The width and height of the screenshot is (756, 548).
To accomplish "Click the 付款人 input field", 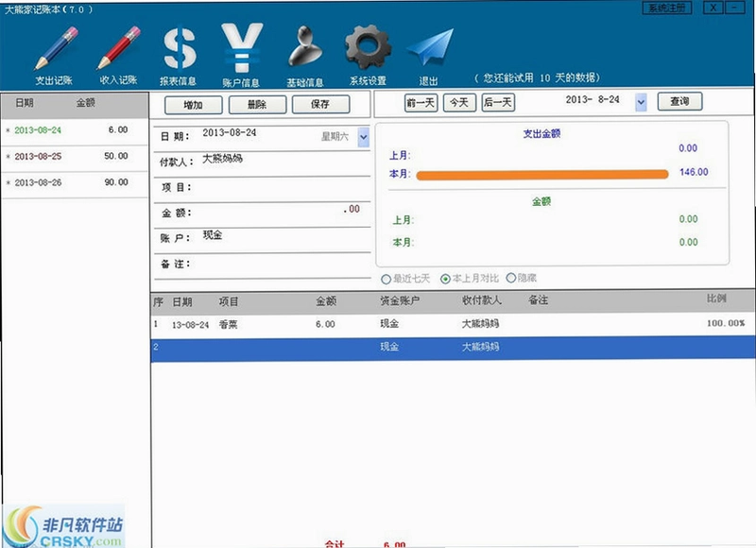I will pos(284,162).
